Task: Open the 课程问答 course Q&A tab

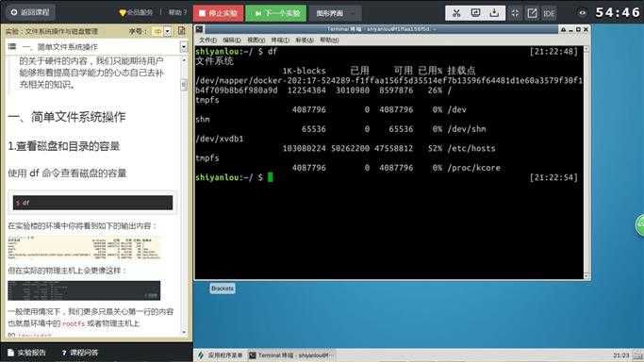Action: (x=80, y=353)
